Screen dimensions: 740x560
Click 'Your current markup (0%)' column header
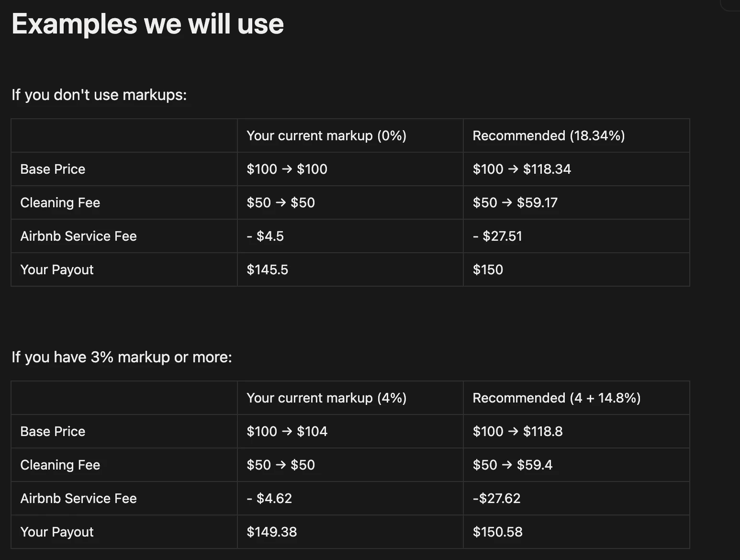(326, 136)
